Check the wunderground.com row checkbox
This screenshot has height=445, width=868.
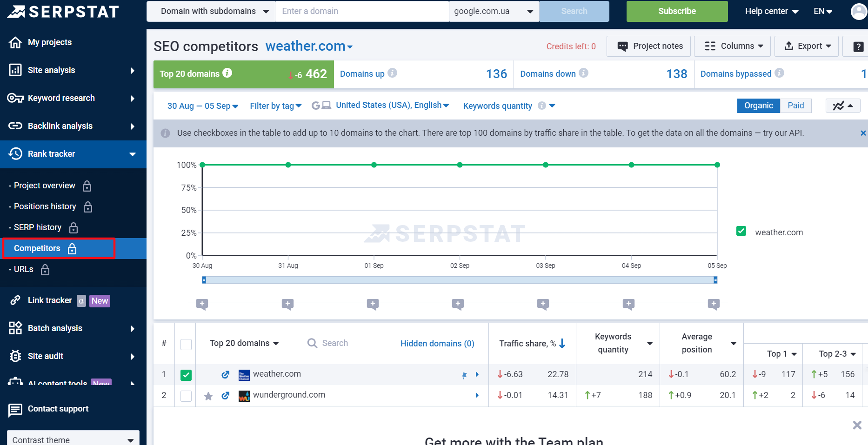coord(186,396)
